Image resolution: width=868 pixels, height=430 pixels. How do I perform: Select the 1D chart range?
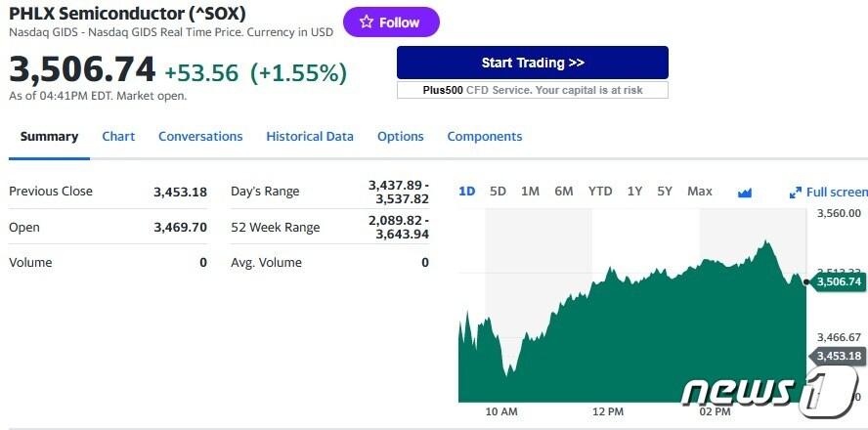[467, 192]
